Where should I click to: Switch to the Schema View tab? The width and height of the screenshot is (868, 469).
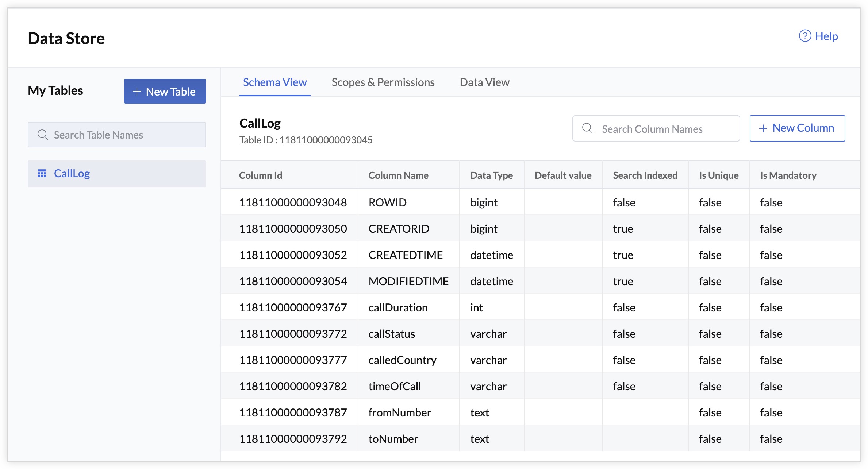275,82
